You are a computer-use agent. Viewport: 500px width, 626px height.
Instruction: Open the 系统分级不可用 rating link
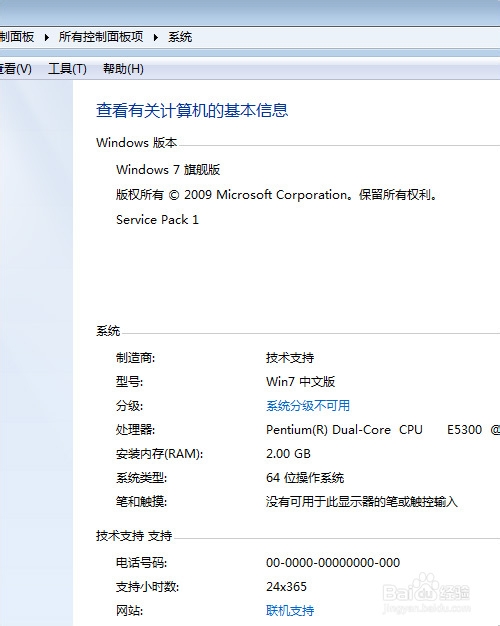click(308, 406)
